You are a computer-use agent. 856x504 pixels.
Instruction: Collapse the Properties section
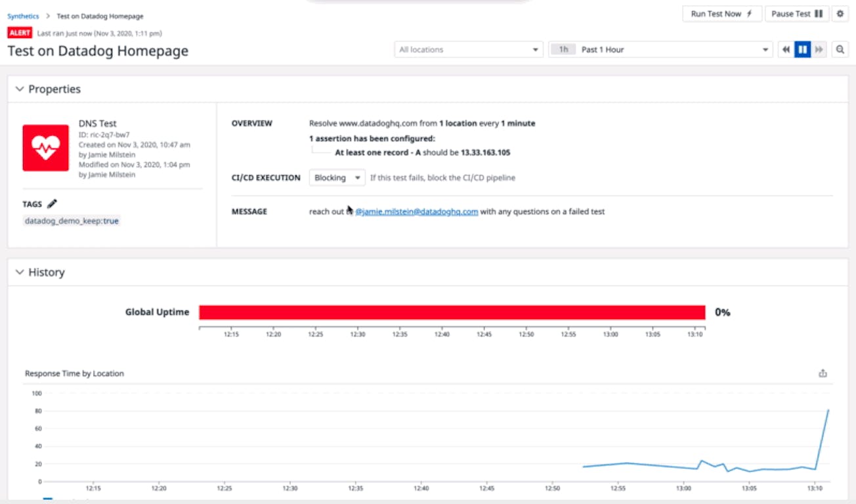[x=19, y=89]
